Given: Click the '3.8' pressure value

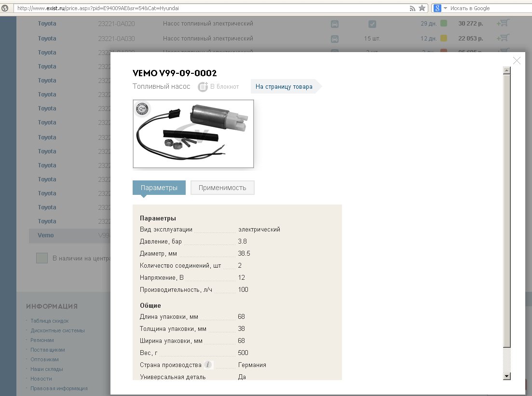Looking at the screenshot, I should 242,241.
